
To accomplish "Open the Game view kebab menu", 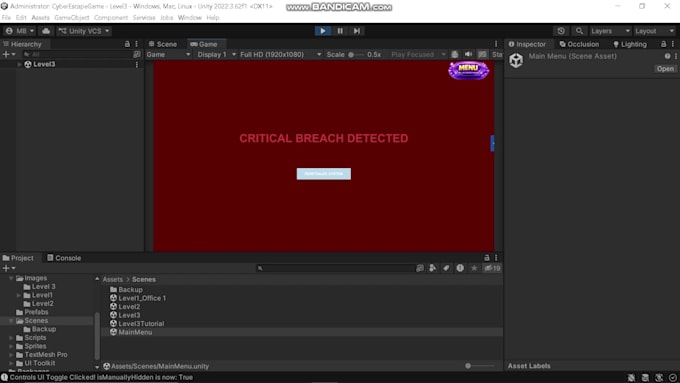I will point(496,44).
